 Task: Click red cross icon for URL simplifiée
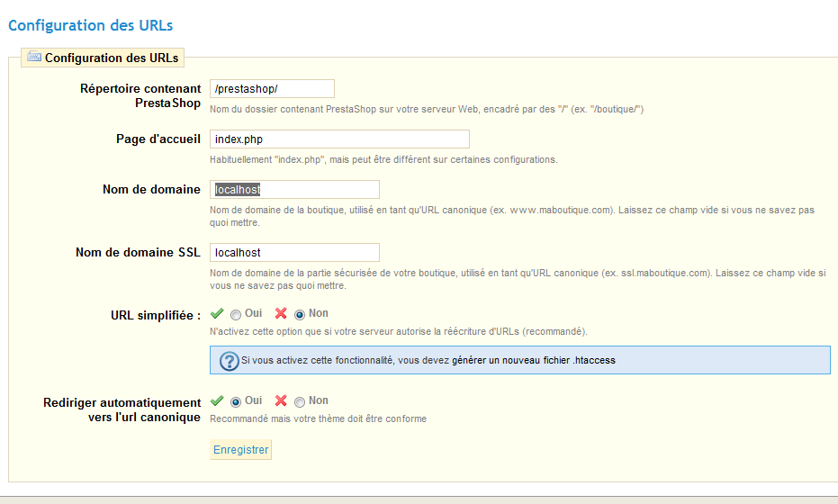click(x=281, y=313)
